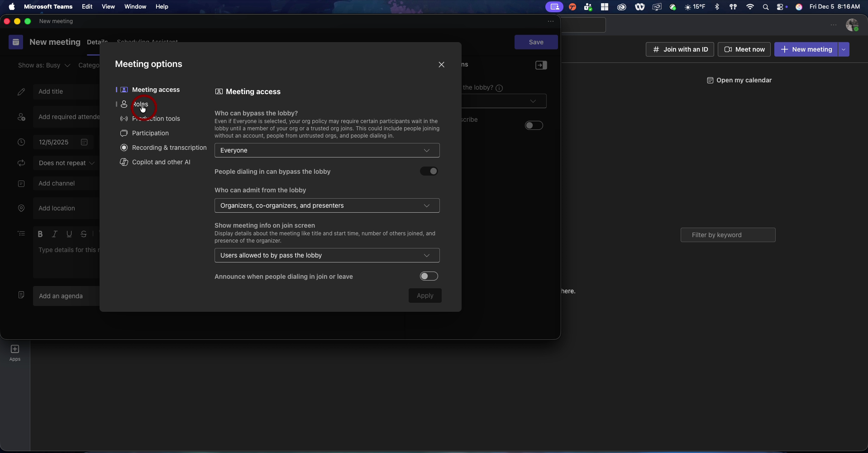Open the View menu in menu bar

click(x=108, y=6)
